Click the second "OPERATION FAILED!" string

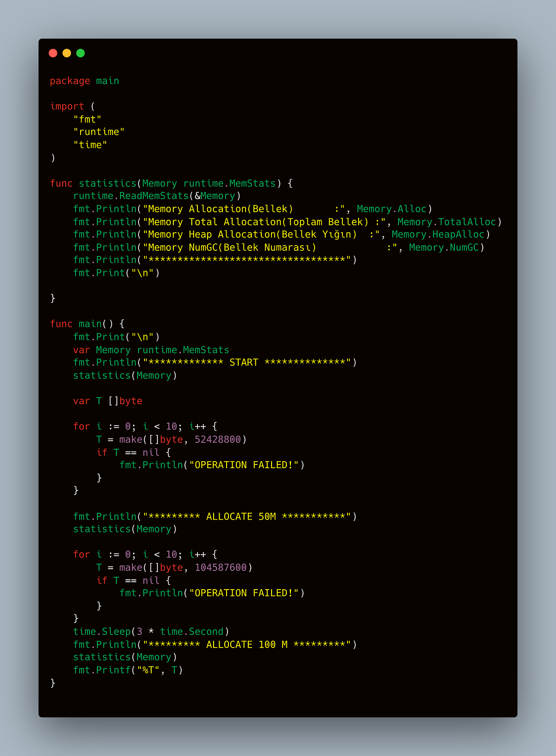pos(244,593)
